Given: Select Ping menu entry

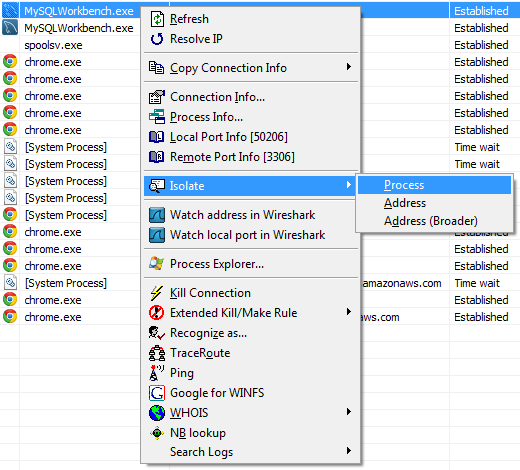Looking at the screenshot, I should point(252,373).
